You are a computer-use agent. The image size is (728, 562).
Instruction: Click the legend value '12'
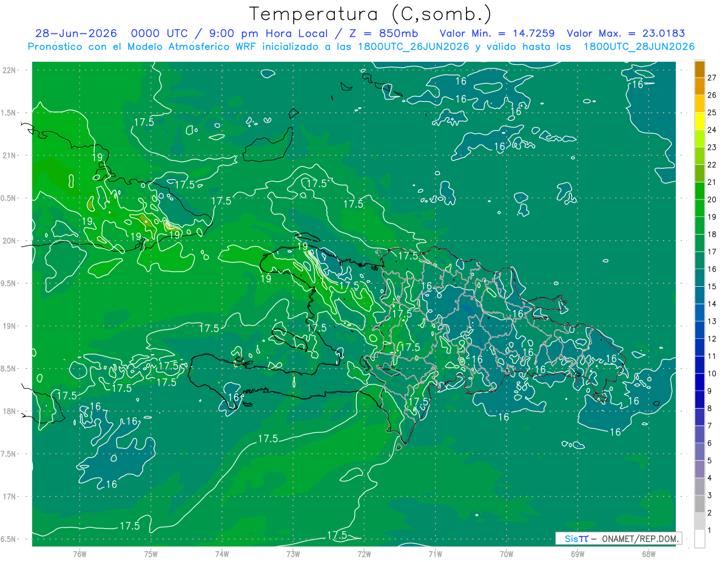point(712,339)
